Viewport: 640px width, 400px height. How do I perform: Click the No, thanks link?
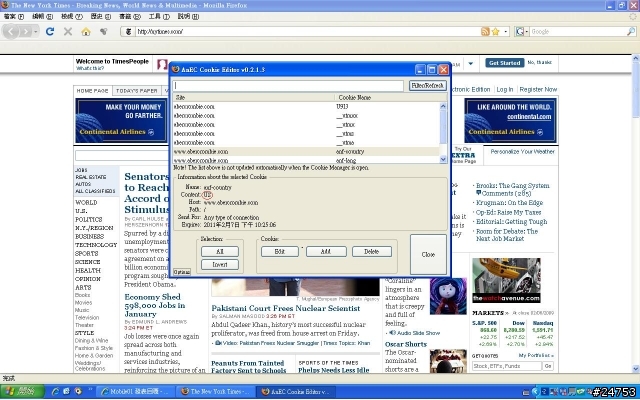click(x=540, y=62)
